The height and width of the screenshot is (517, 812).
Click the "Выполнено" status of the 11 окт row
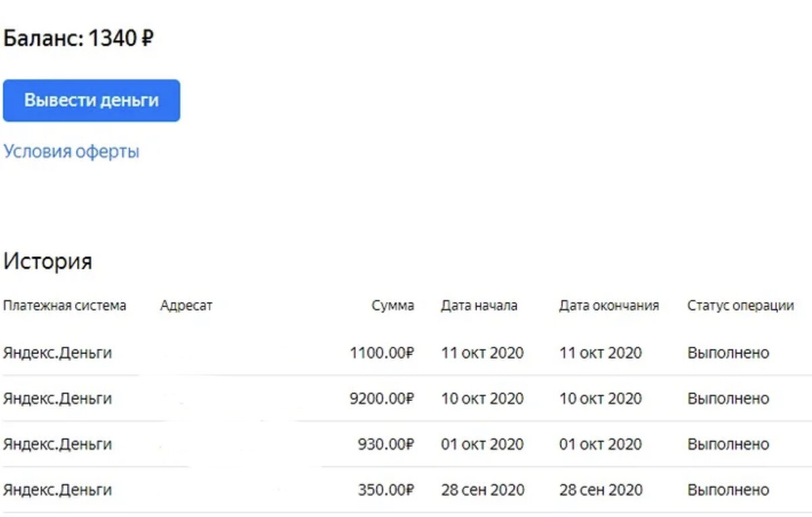728,353
